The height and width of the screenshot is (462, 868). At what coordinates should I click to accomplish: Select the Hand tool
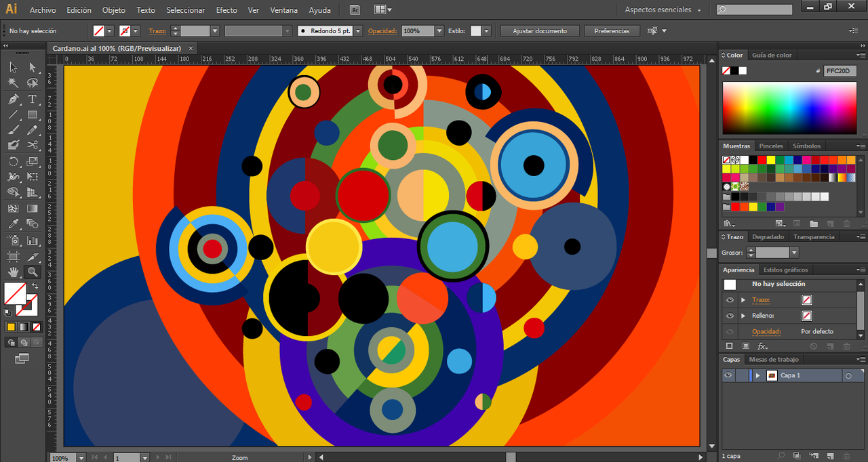click(13, 272)
